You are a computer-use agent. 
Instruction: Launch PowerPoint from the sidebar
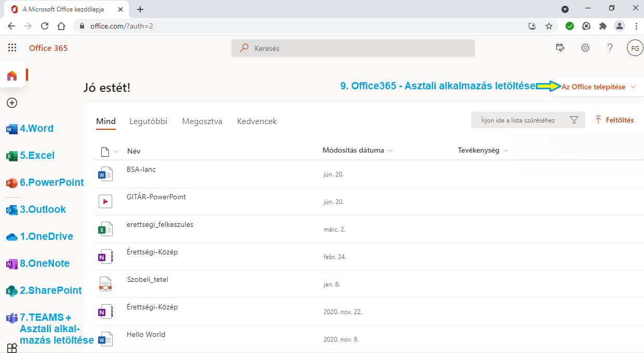[11, 182]
